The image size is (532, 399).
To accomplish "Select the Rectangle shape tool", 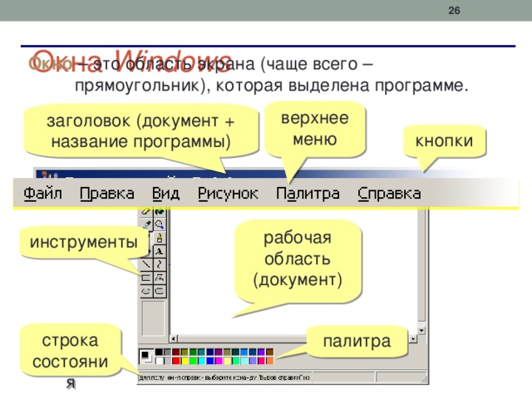I will [x=146, y=278].
